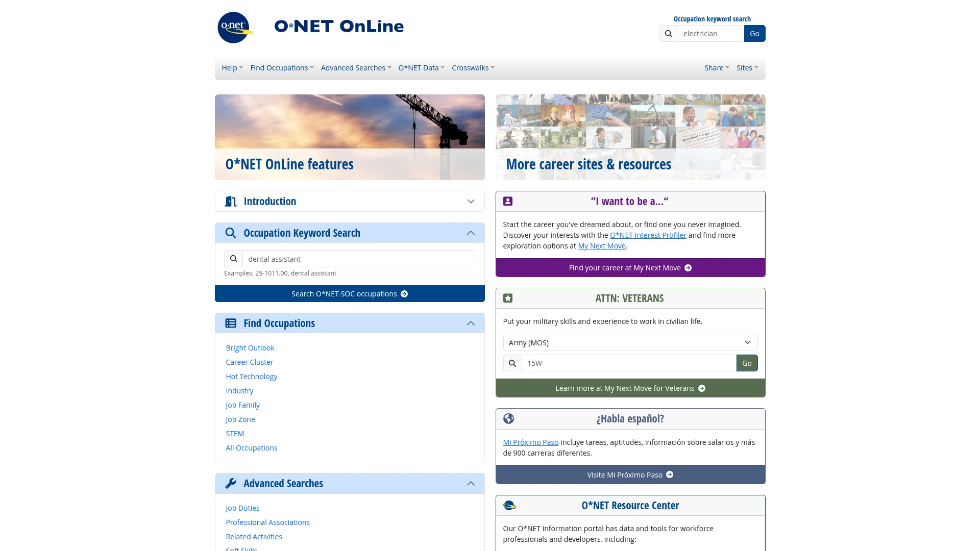The image size is (980, 551).
Task: Click the person icon in "I want to be a..." header
Action: (x=508, y=202)
